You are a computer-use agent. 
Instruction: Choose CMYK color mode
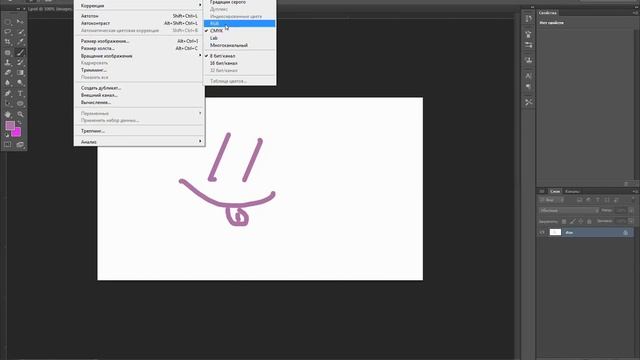pos(240,31)
